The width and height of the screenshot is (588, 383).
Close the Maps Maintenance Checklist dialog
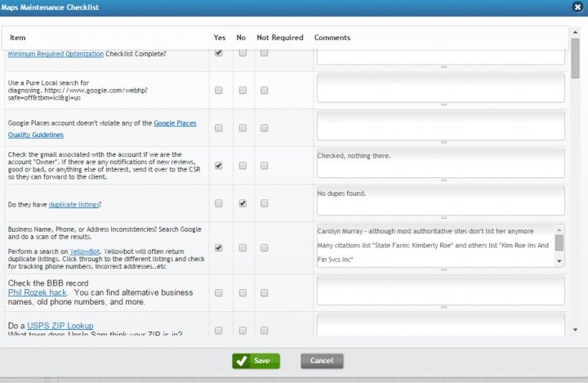pyautogui.click(x=578, y=7)
